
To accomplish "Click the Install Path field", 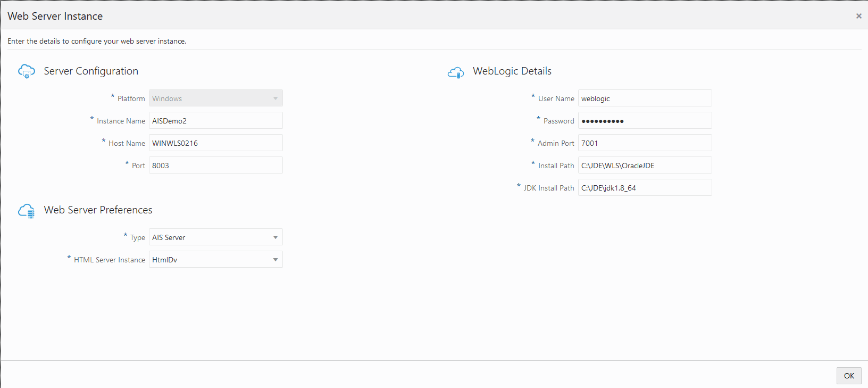I will (x=645, y=165).
